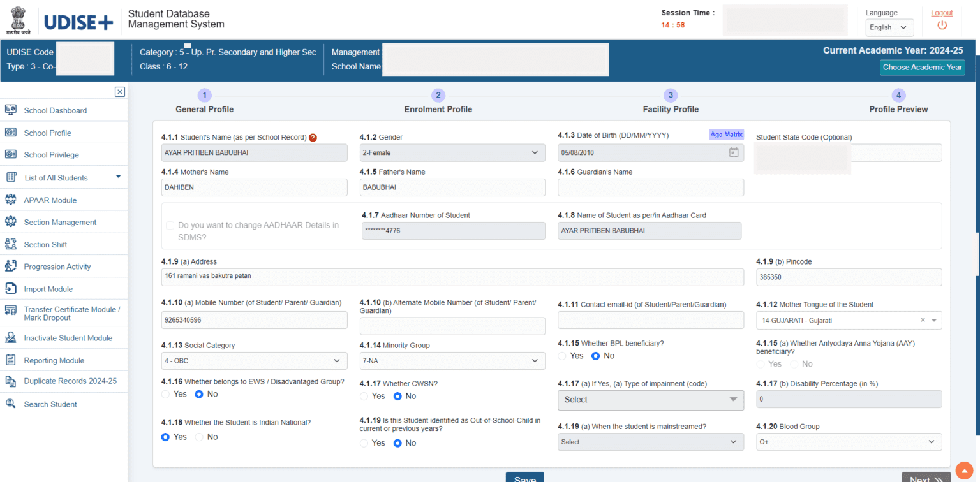Open the Age Matrix link

pos(726,135)
